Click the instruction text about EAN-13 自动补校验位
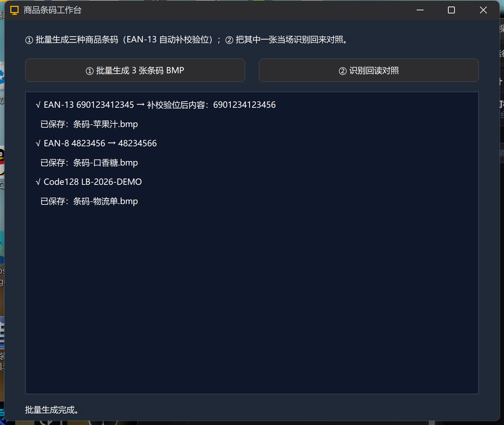Viewport: 504px width, 425px height. click(x=187, y=40)
